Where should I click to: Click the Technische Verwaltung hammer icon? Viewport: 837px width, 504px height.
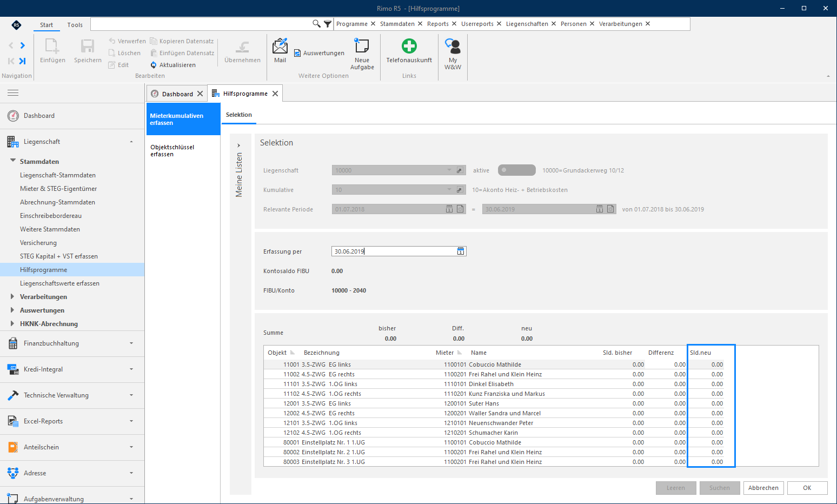pyautogui.click(x=13, y=395)
